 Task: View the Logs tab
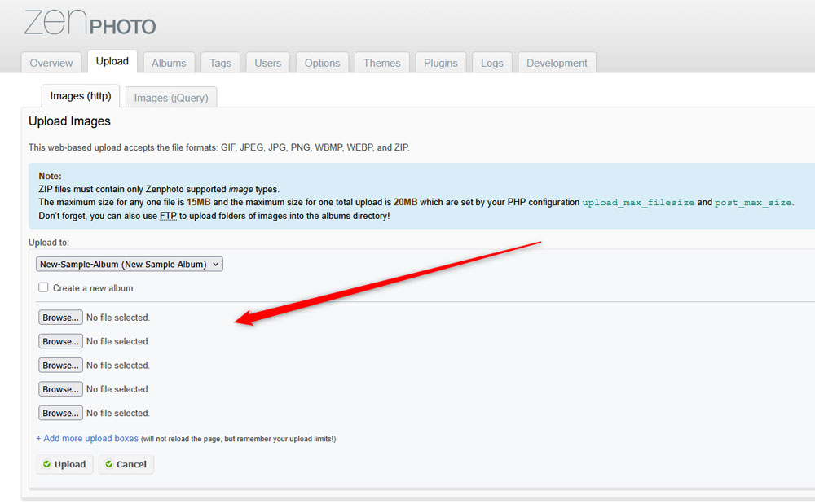click(x=491, y=63)
